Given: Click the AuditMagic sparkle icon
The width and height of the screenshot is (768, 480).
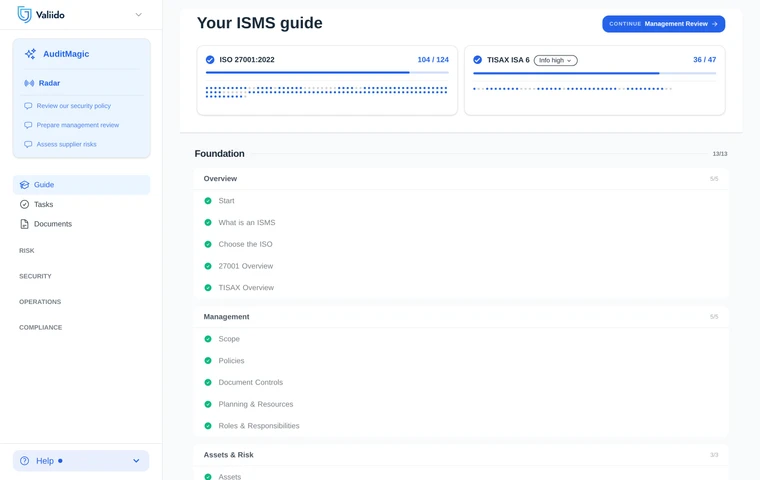Looking at the screenshot, I should tap(30, 54).
